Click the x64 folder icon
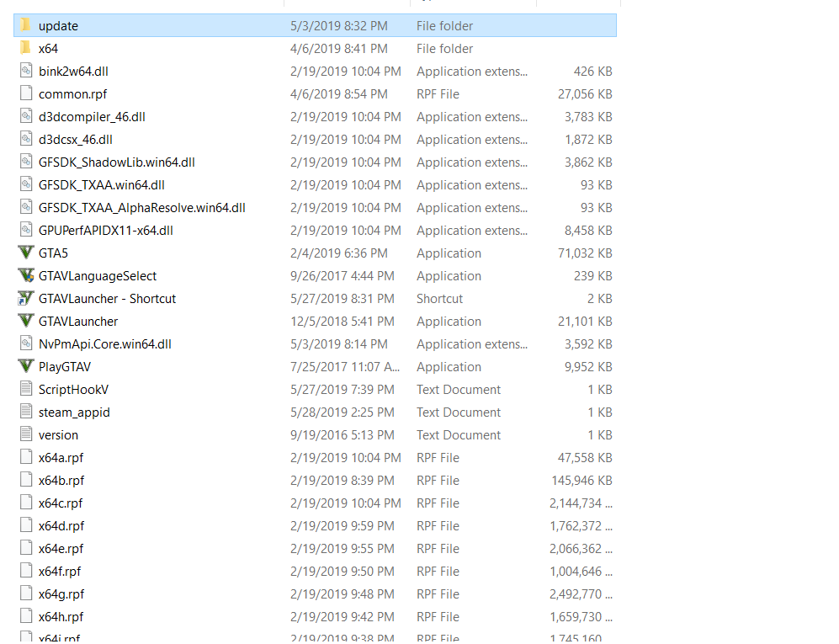Image resolution: width=839 pixels, height=644 pixels. [x=25, y=48]
